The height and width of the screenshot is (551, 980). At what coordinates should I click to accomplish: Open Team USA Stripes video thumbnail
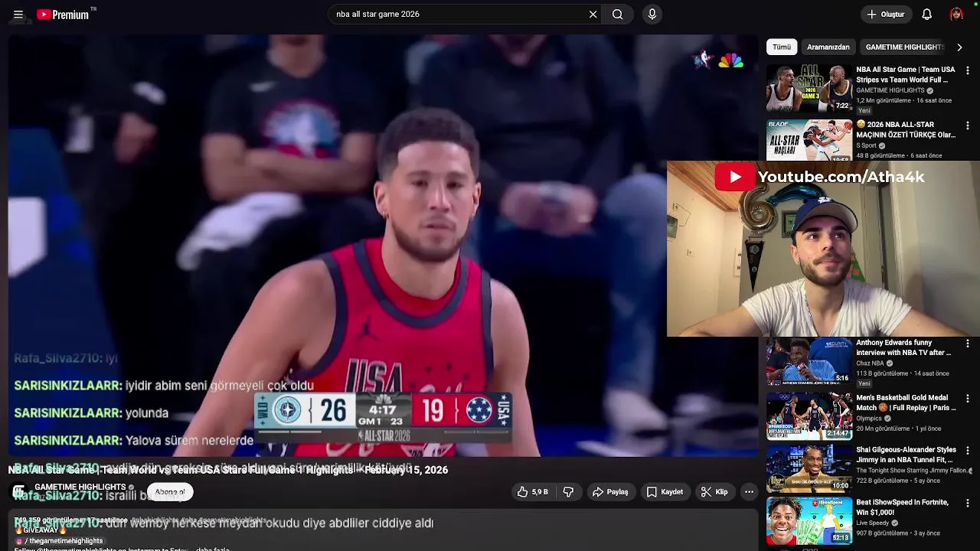[x=809, y=89]
